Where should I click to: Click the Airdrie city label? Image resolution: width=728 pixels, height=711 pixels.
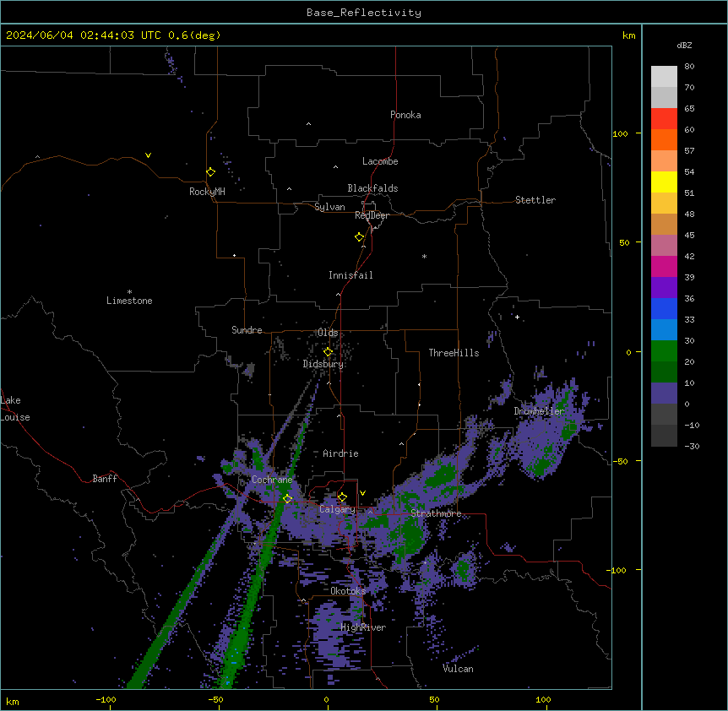341,453
